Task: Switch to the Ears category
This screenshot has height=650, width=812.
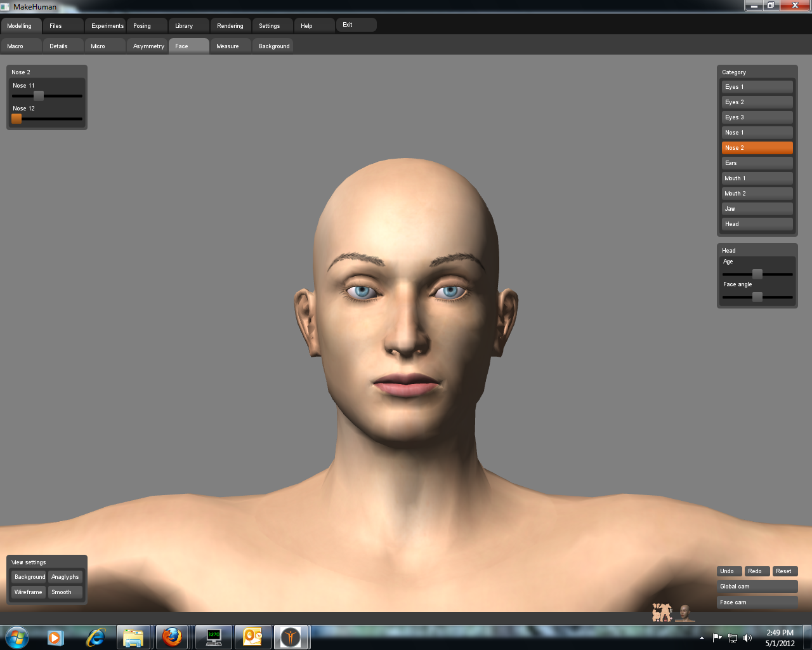Action: pyautogui.click(x=757, y=163)
